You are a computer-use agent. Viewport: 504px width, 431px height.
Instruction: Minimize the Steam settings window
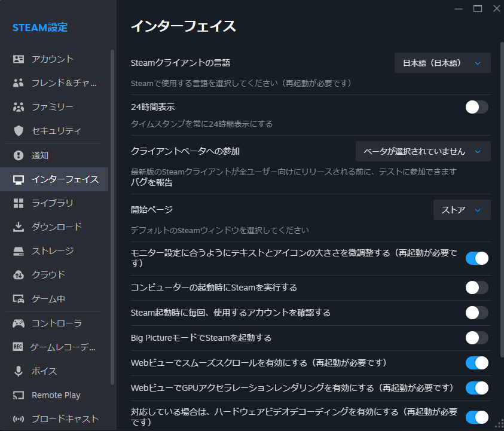click(x=459, y=9)
